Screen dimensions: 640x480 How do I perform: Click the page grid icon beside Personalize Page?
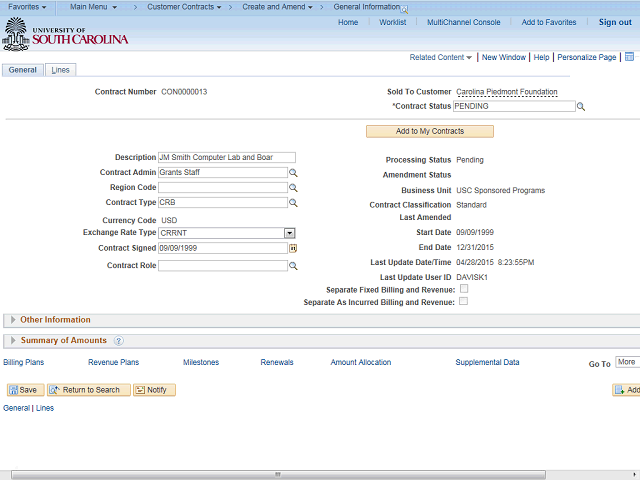629,57
